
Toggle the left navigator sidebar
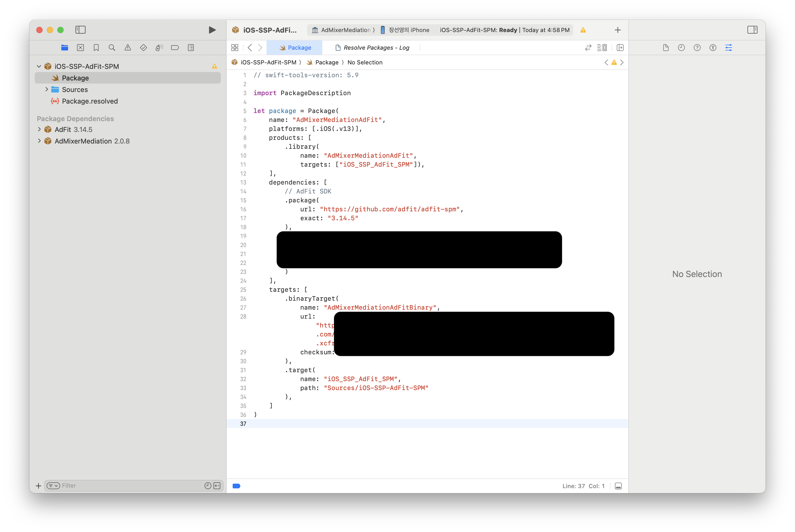click(80, 30)
